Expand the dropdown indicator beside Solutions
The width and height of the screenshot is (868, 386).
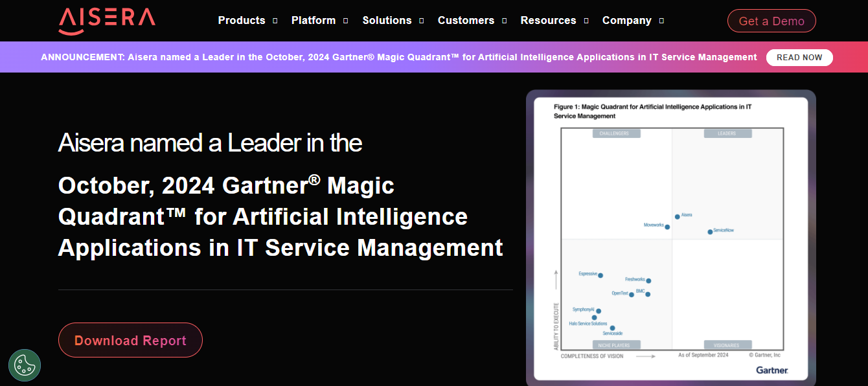click(x=422, y=21)
